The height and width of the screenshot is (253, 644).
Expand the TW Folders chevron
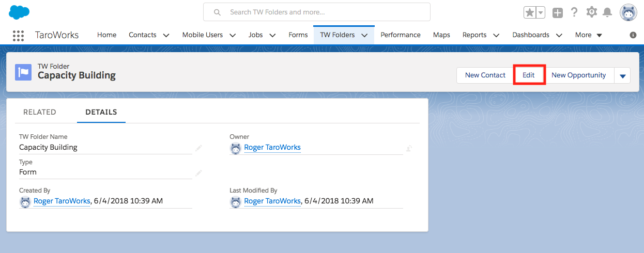364,35
